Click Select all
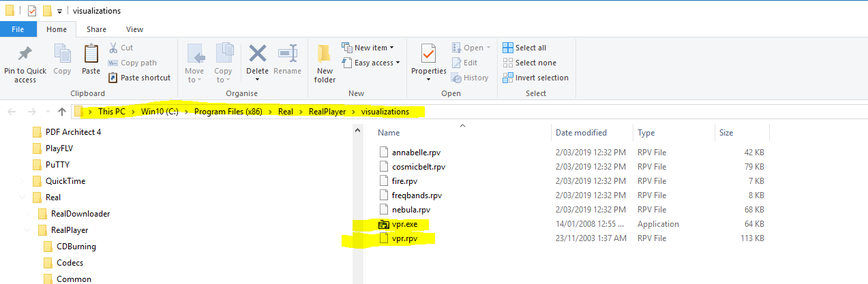Image resolution: width=868 pixels, height=284 pixels. coord(524,48)
